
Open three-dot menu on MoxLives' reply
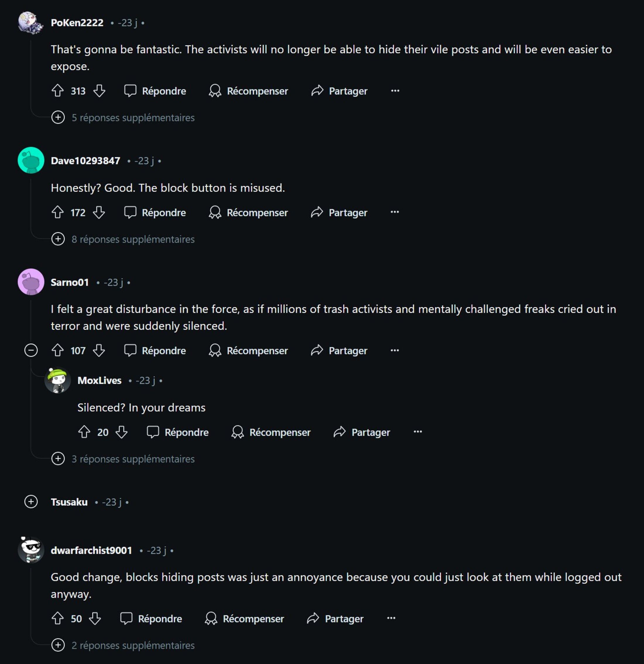pos(417,432)
